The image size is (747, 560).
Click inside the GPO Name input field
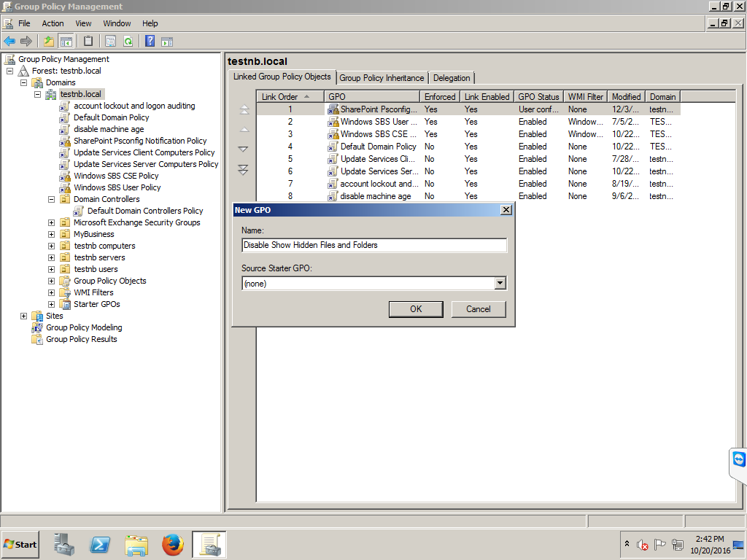coord(373,245)
